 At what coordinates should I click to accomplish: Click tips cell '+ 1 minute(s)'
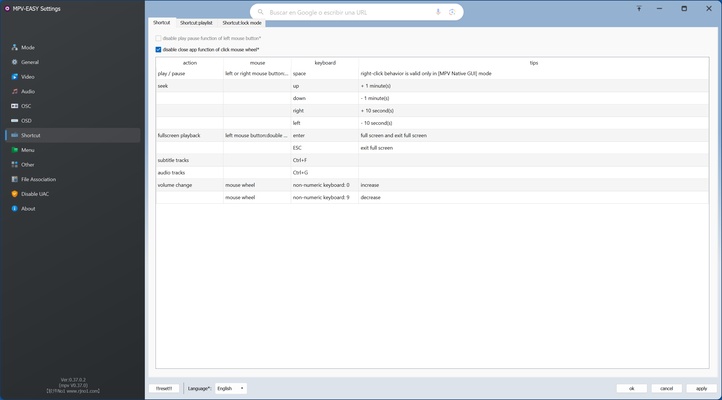pos(534,86)
